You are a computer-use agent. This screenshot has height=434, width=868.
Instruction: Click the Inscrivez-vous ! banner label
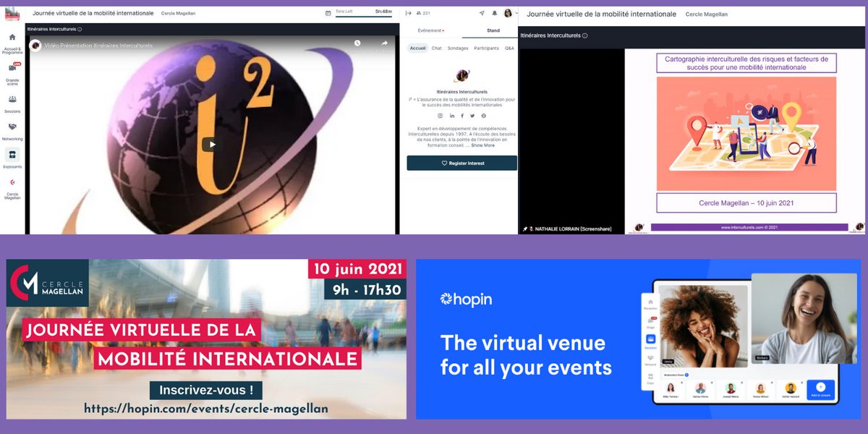pyautogui.click(x=206, y=390)
